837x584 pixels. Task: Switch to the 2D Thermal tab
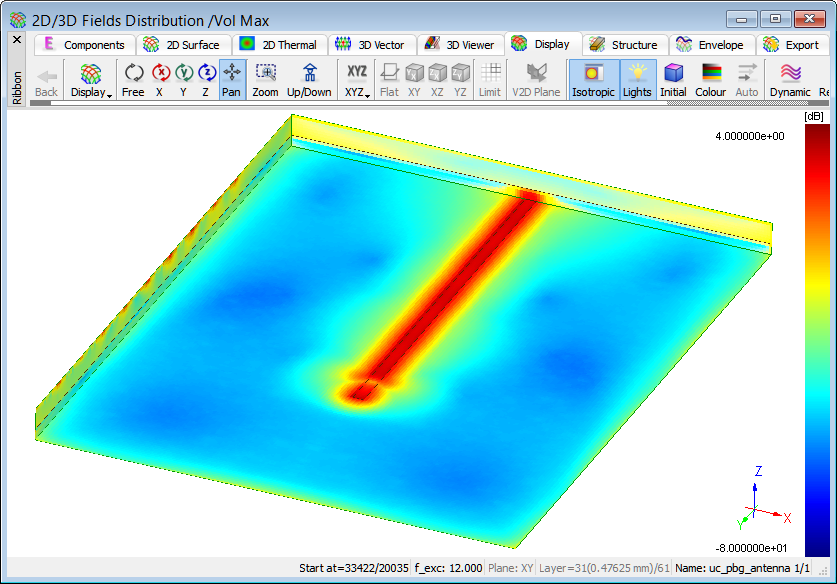pos(279,45)
